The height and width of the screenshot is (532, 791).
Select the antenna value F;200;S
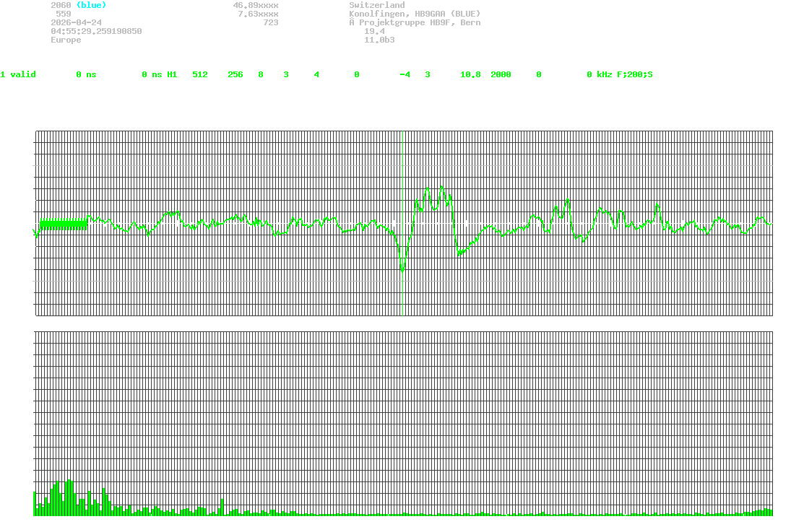[634, 74]
